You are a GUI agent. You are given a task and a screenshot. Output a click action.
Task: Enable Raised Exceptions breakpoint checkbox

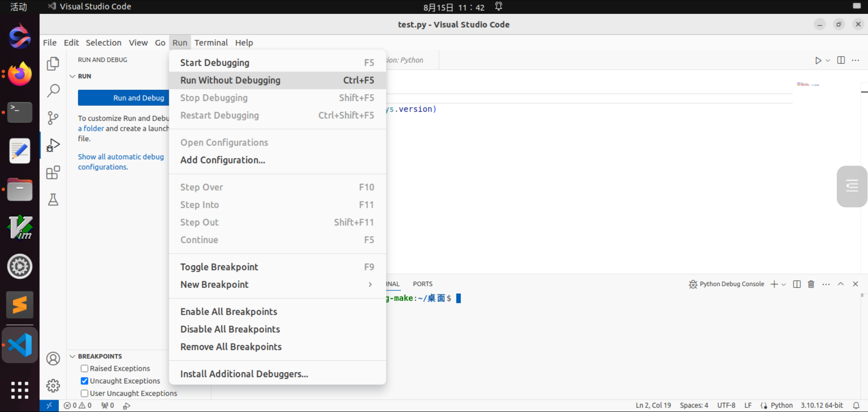pyautogui.click(x=85, y=369)
